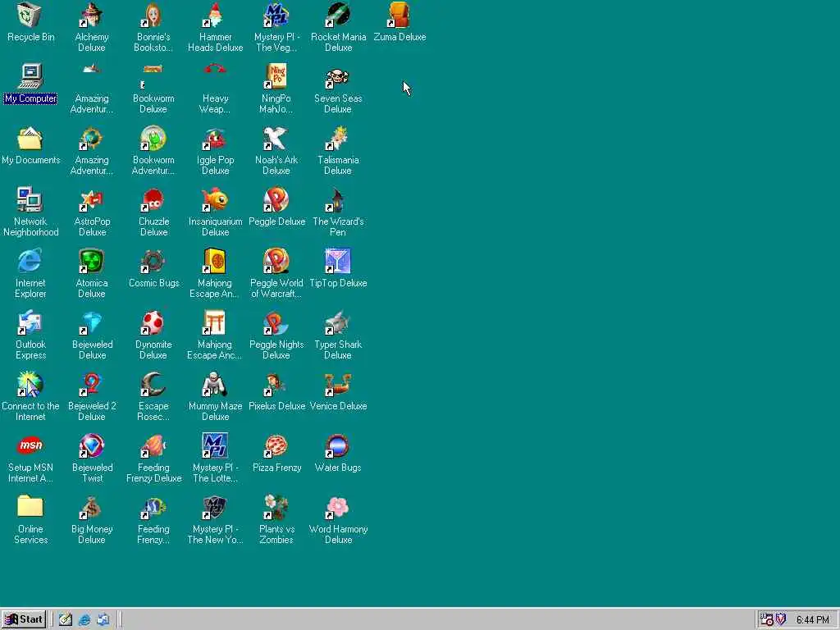
Task: Select the My Documents folder
Action: pos(30,138)
